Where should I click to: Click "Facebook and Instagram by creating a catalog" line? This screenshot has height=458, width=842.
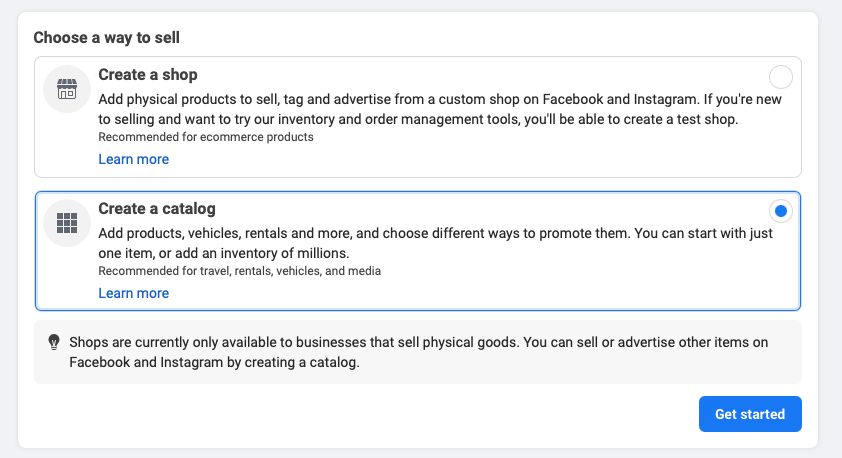[x=213, y=362]
